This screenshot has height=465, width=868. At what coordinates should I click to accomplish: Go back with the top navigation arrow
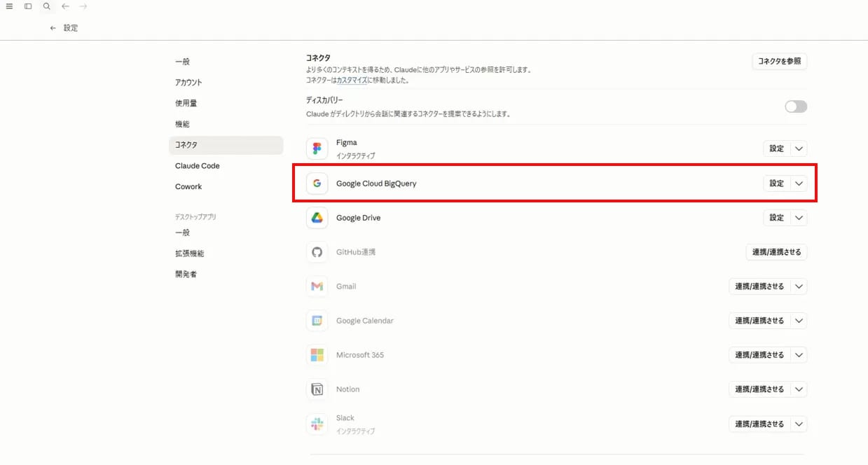[x=65, y=6]
